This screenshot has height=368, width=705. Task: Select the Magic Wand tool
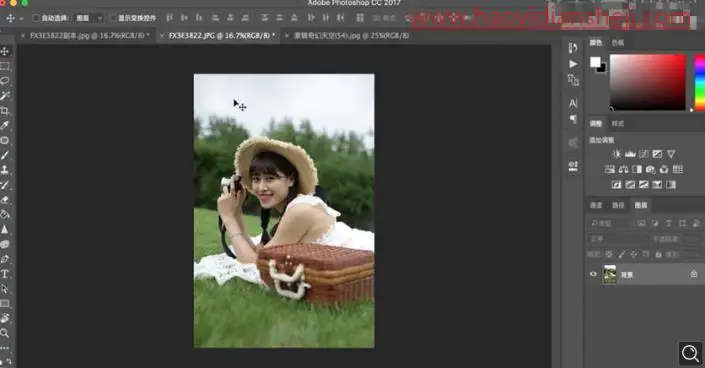click(x=5, y=96)
